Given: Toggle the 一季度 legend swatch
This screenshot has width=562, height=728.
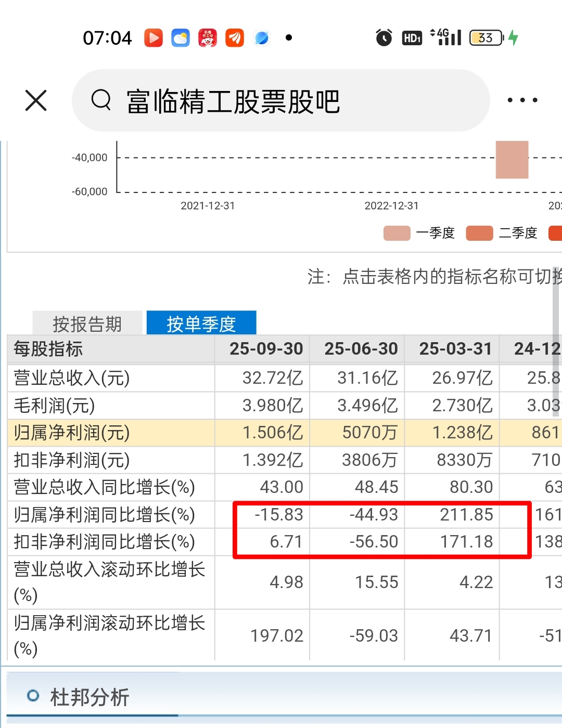Looking at the screenshot, I should (397, 233).
